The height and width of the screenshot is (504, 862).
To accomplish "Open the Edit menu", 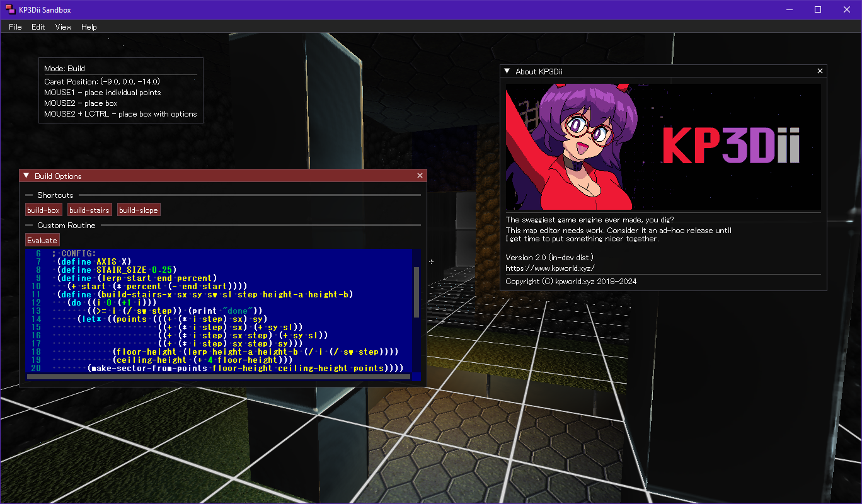I will (38, 27).
